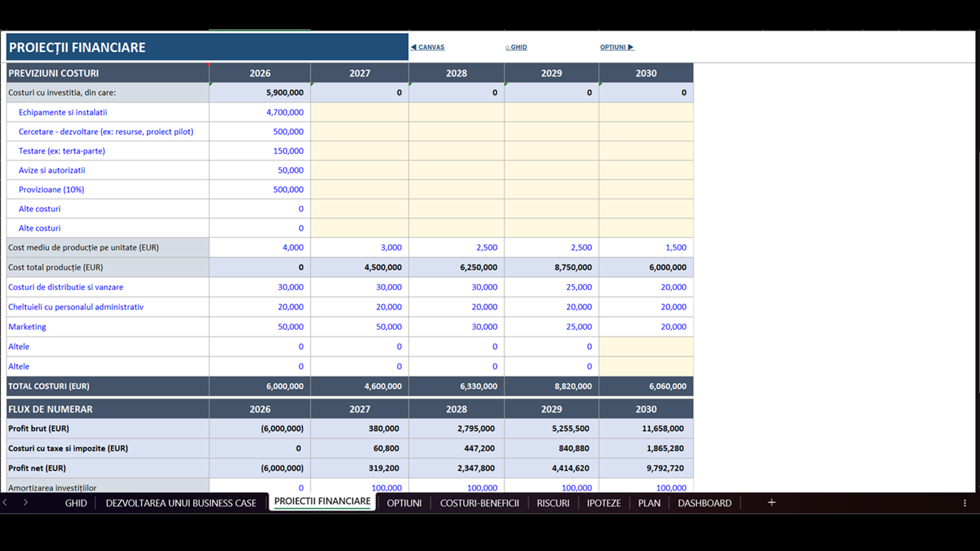Select 2030 Profit brut value 11,658,000
Screen dimensions: 980x551
[x=646, y=429]
